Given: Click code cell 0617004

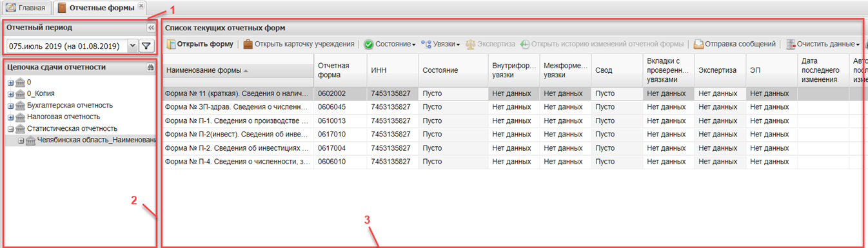Looking at the screenshot, I should (341, 148).
